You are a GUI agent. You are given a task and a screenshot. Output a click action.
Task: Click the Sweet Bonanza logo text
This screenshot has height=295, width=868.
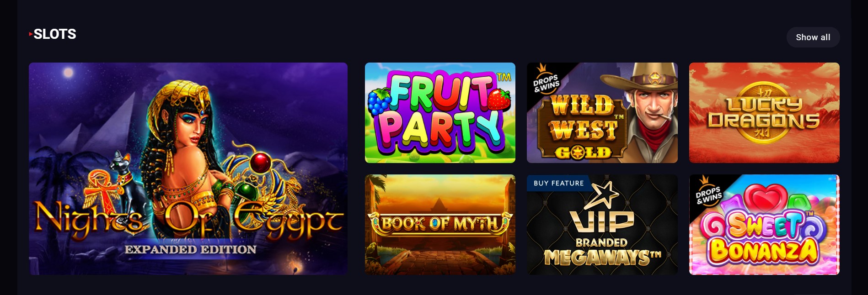pos(763,237)
